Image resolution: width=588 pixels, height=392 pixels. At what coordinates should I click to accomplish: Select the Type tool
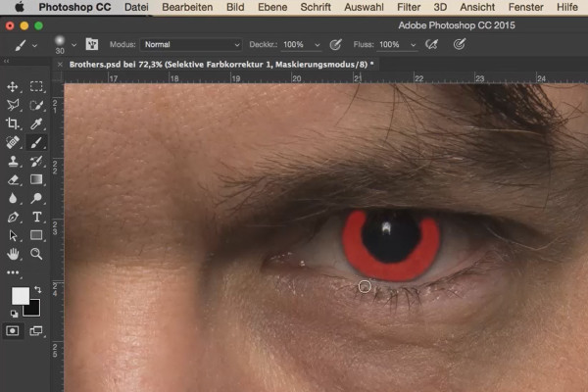click(36, 217)
